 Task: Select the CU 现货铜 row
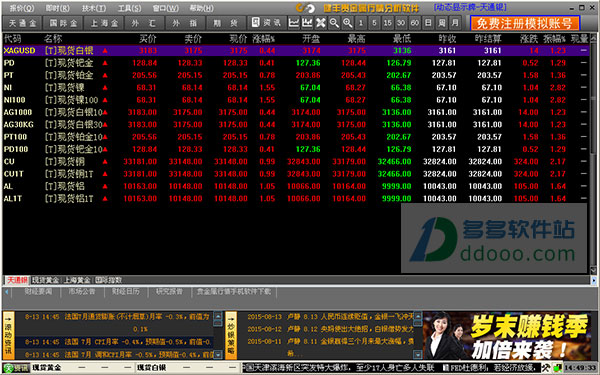[x=296, y=161]
